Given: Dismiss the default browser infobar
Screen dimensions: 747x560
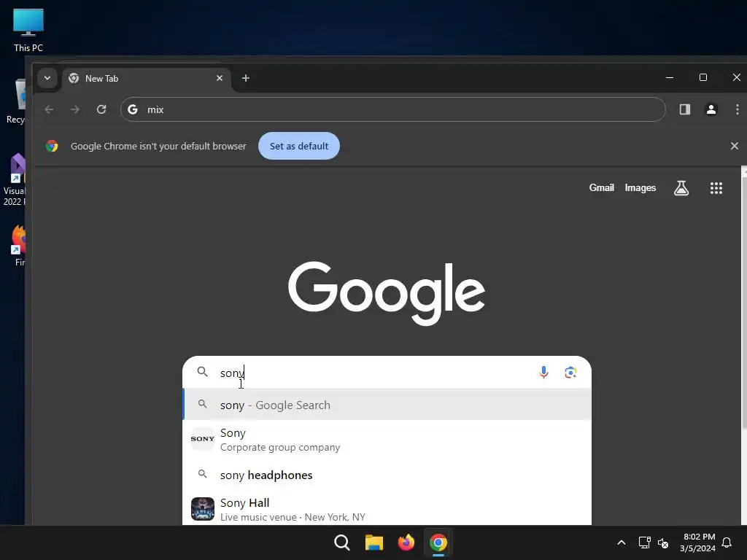Looking at the screenshot, I should coord(734,146).
